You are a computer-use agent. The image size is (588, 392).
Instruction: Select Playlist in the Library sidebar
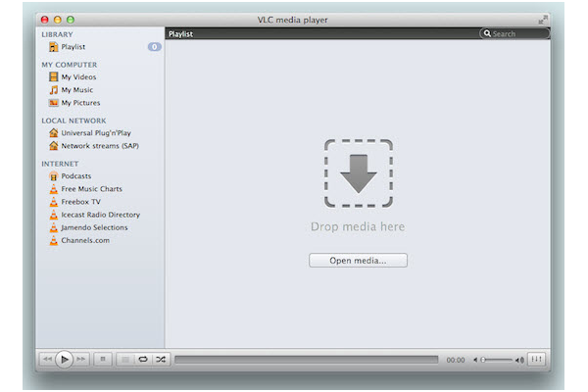coord(73,46)
